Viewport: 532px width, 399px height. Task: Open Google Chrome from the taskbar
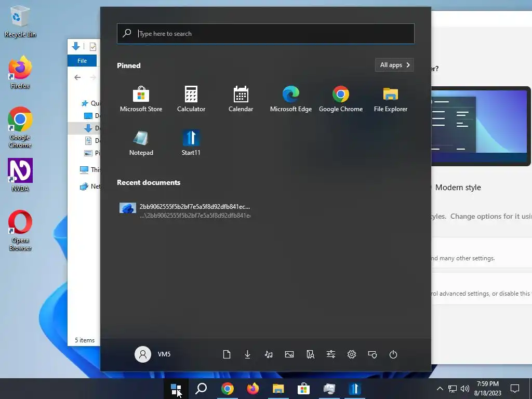click(x=228, y=389)
